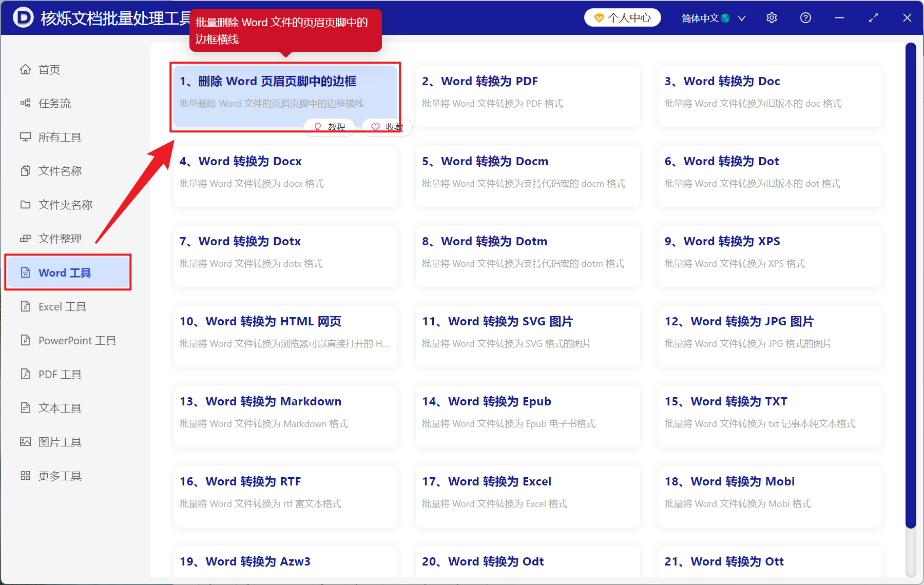Click the 个人中心 button
Viewport: 924px width, 585px height.
tap(622, 17)
